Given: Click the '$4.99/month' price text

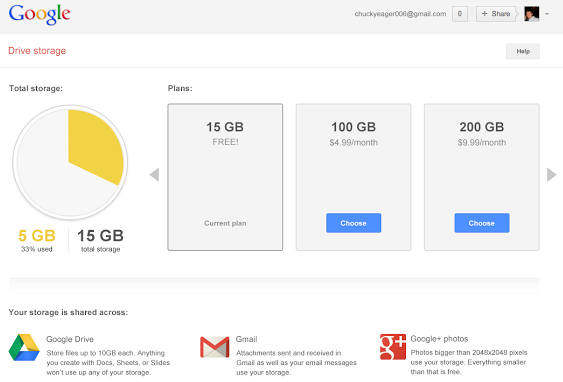Looking at the screenshot, I should click(354, 143).
